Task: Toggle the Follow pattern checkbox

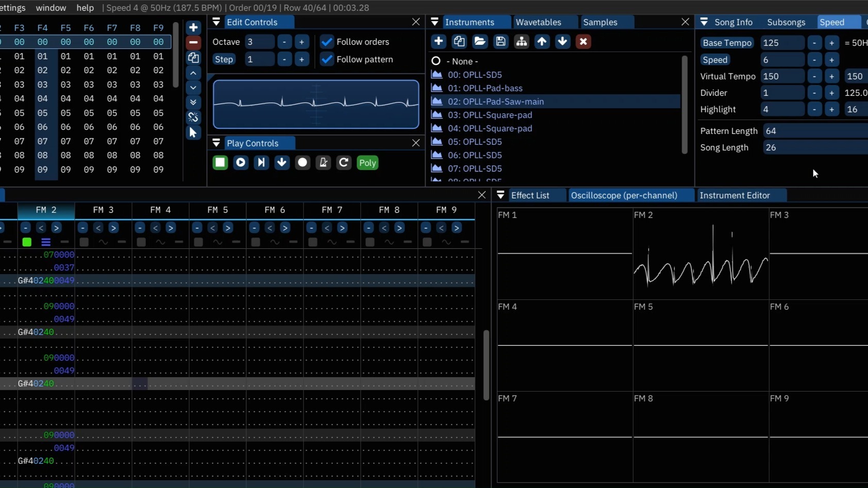Action: [x=327, y=59]
